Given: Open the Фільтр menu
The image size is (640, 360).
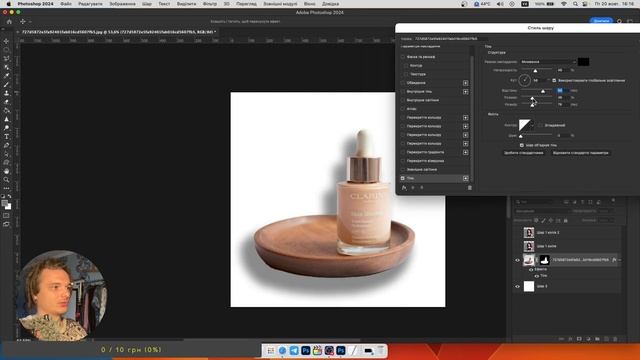Looking at the screenshot, I should [x=210, y=4].
